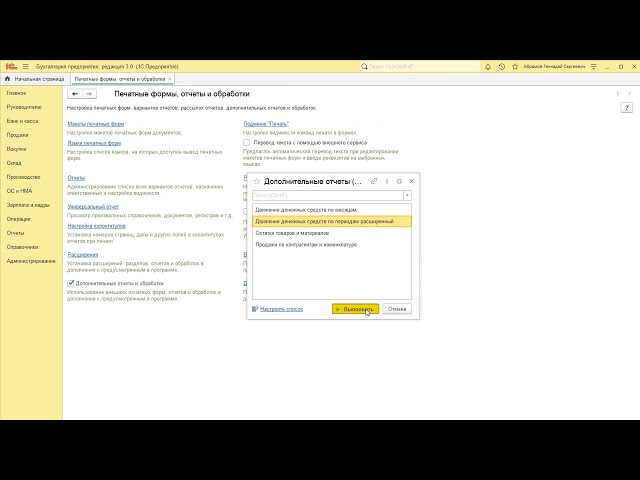Click the list settings icon beside Настроить список
The image size is (640, 480).
pos(255,309)
